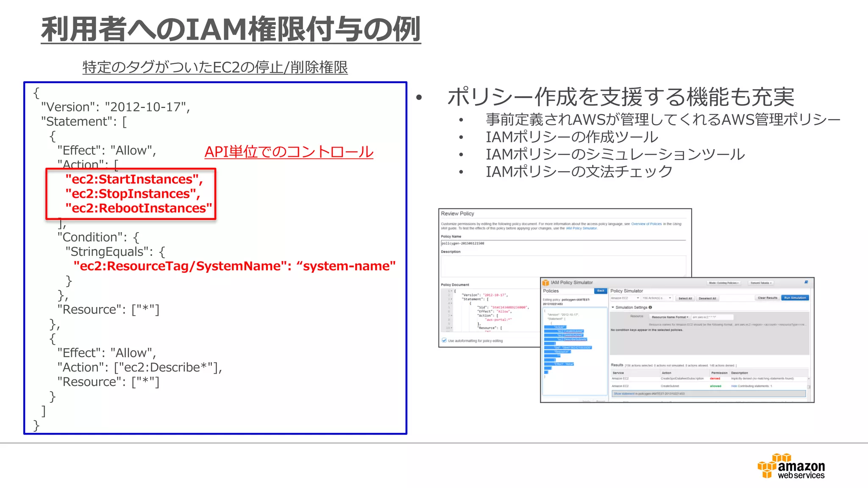The width and height of the screenshot is (868, 488).
Task: Open the Mode: Existing Policies dropdown
Action: 724,283
